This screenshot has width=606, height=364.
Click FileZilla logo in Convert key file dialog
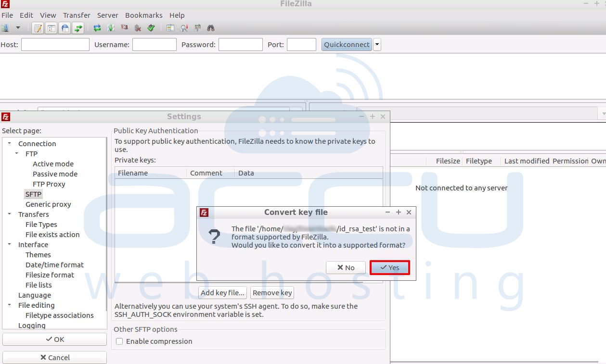point(204,212)
